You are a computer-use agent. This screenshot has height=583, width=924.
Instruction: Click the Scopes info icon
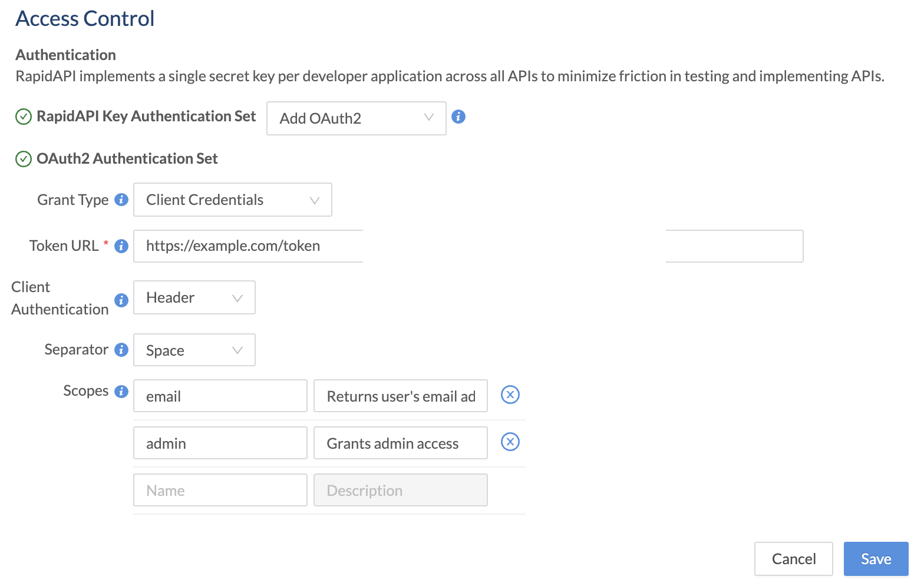pos(121,392)
